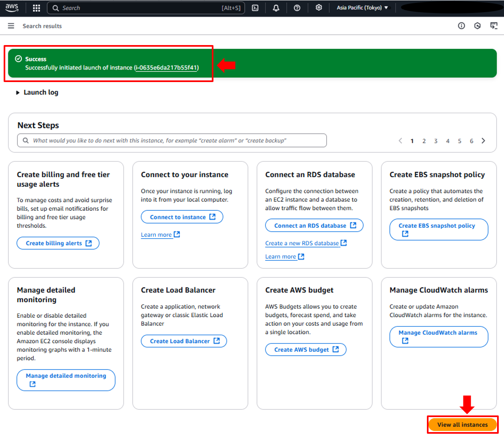Click View all instances button

(x=462, y=425)
